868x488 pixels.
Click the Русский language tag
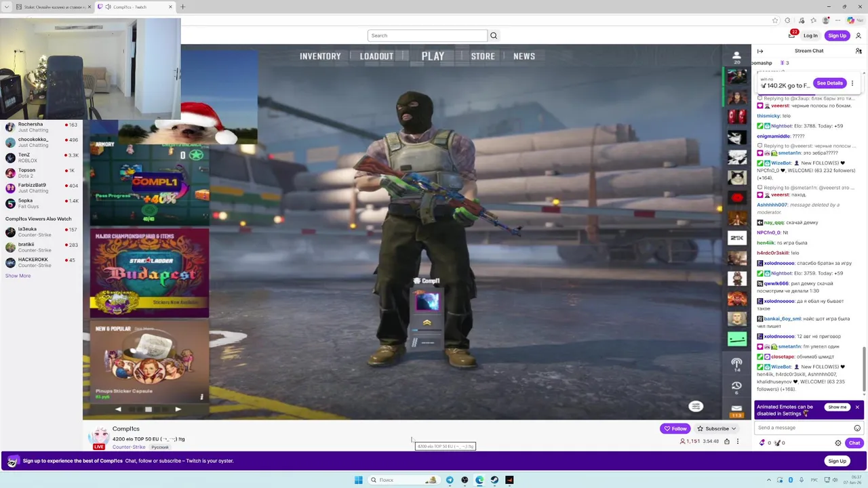pyautogui.click(x=159, y=447)
